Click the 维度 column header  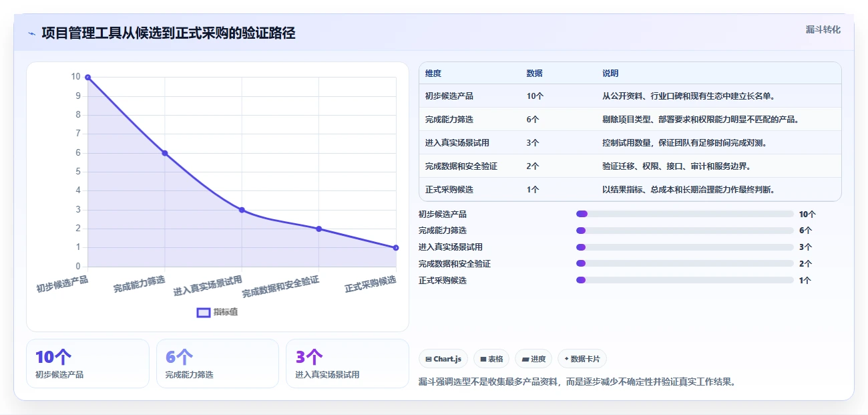[x=433, y=74]
